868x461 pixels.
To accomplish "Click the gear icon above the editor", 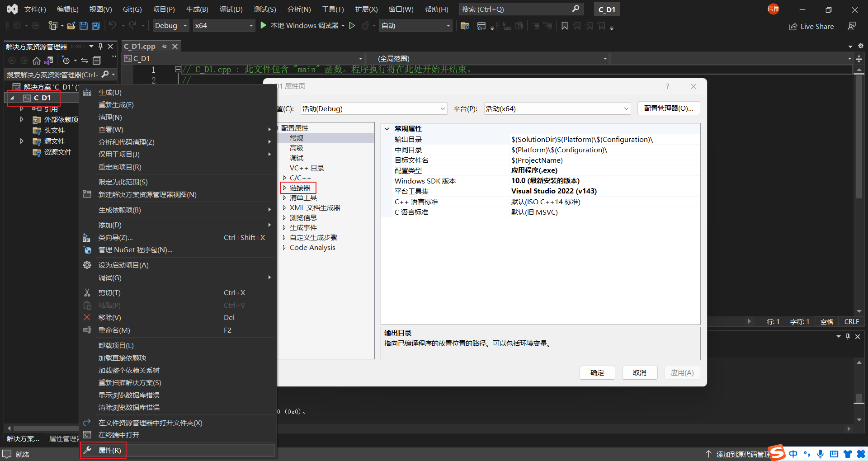I will pyautogui.click(x=861, y=46).
